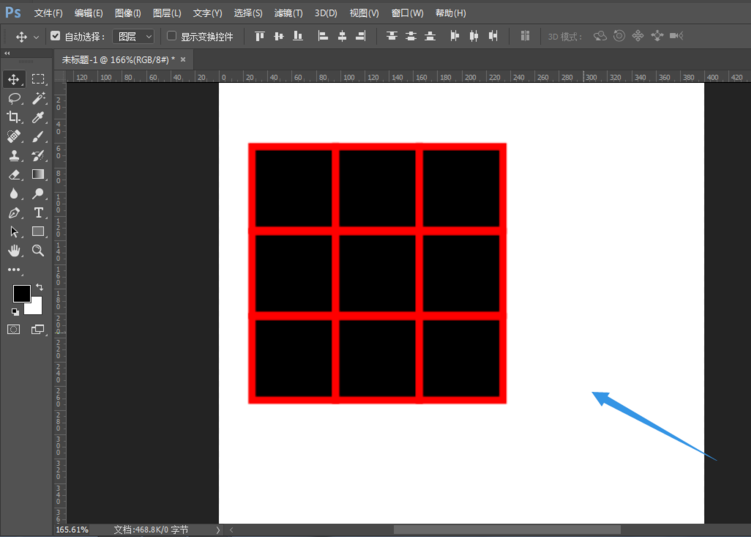
Task: Open the 选择(S) menu
Action: 248,13
